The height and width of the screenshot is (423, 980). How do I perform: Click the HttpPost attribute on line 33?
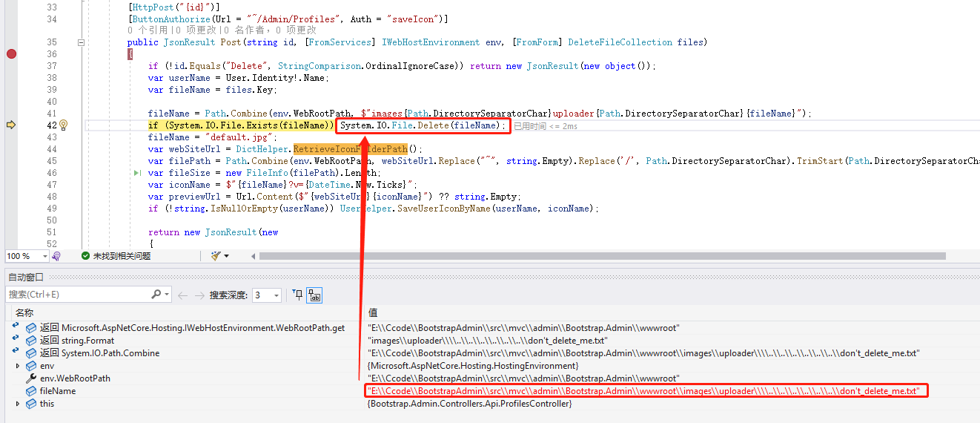[x=152, y=7]
